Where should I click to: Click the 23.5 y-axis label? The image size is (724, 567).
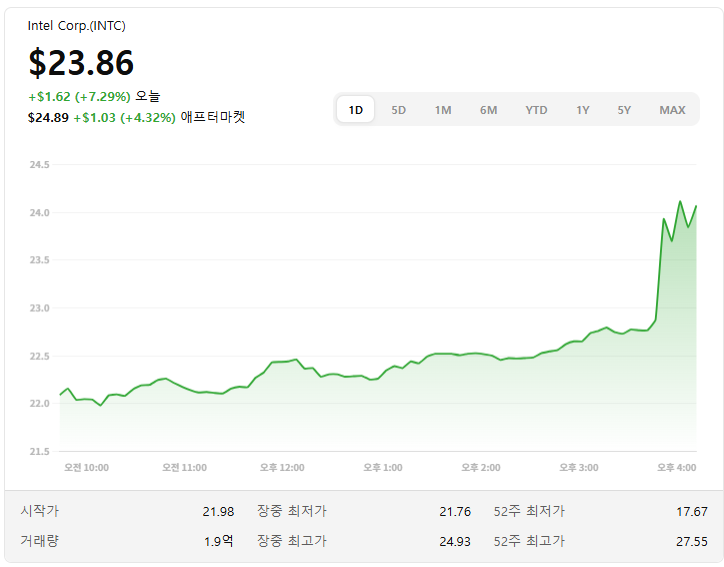[x=40, y=260]
